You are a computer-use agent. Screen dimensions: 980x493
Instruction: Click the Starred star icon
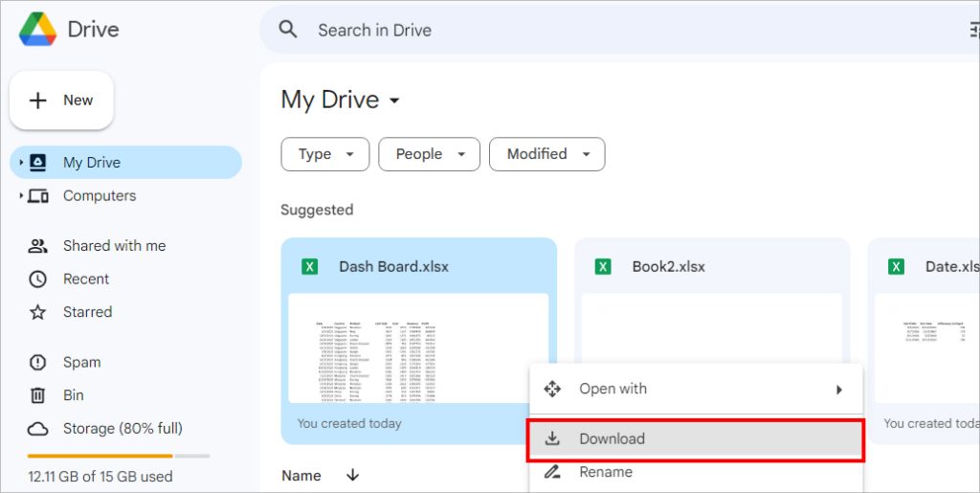38,312
